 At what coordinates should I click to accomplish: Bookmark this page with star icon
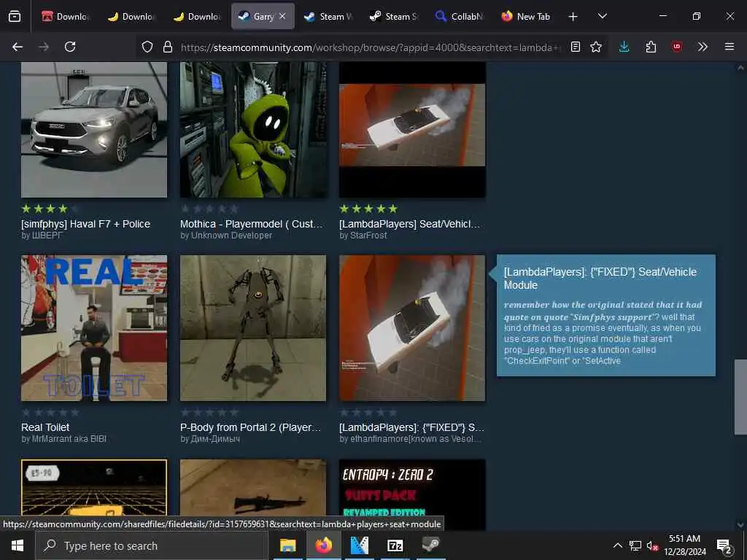pyautogui.click(x=596, y=47)
